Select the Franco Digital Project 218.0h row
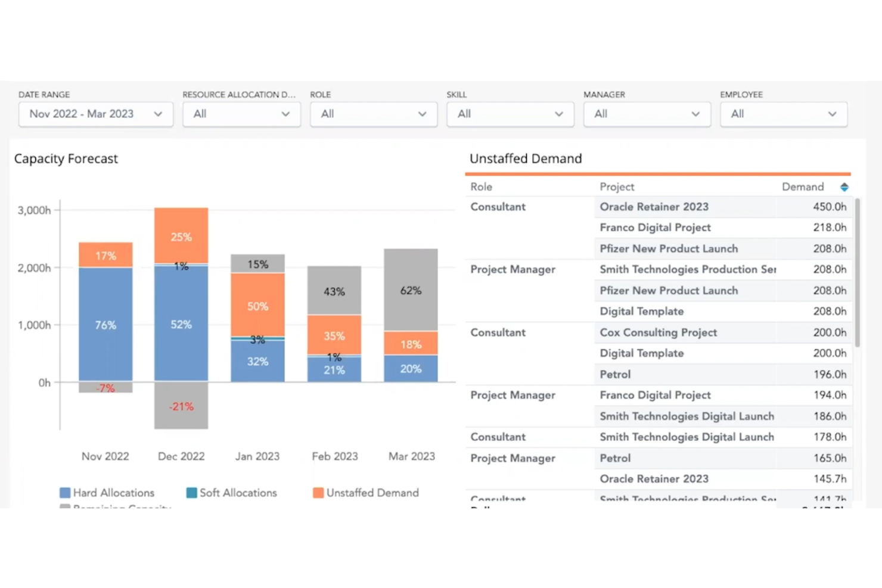Screen dimensions: 882x588 pyautogui.click(x=723, y=228)
